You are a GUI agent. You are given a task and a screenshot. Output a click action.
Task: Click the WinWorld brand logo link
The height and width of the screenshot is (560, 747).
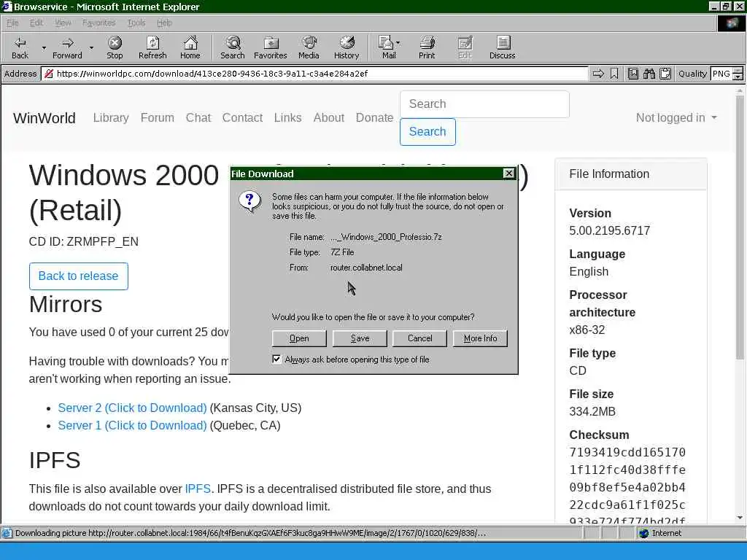(x=44, y=118)
